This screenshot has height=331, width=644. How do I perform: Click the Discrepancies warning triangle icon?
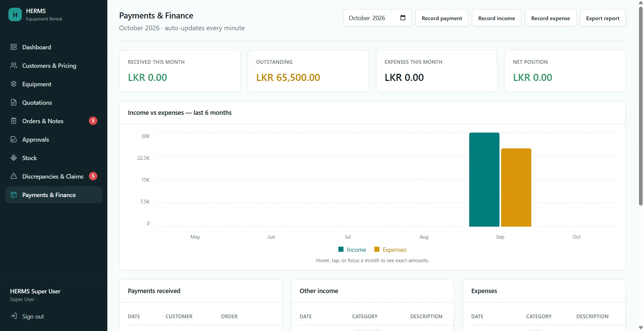[14, 176]
